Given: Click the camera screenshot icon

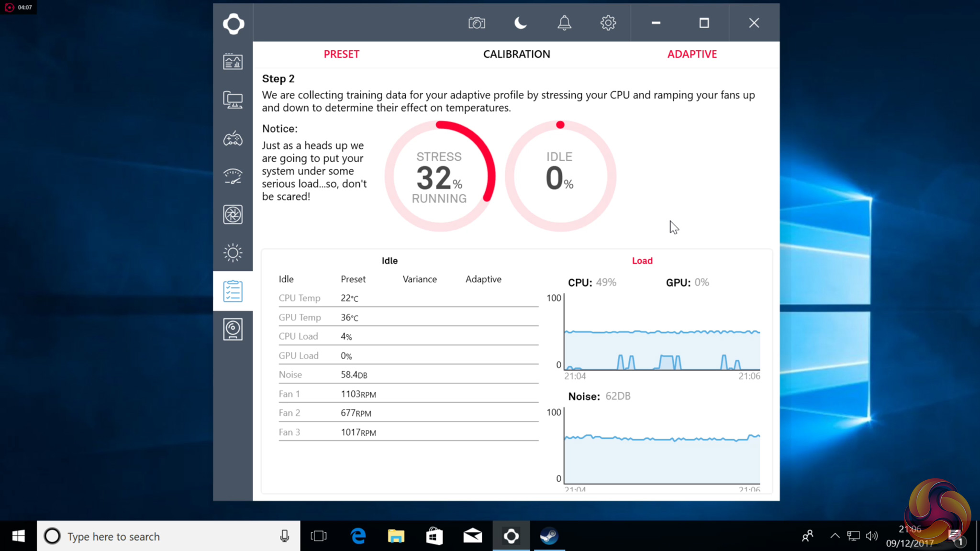Looking at the screenshot, I should (477, 23).
